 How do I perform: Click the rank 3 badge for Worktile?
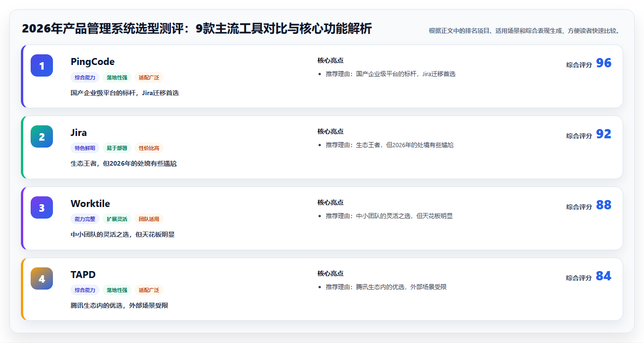(x=42, y=207)
